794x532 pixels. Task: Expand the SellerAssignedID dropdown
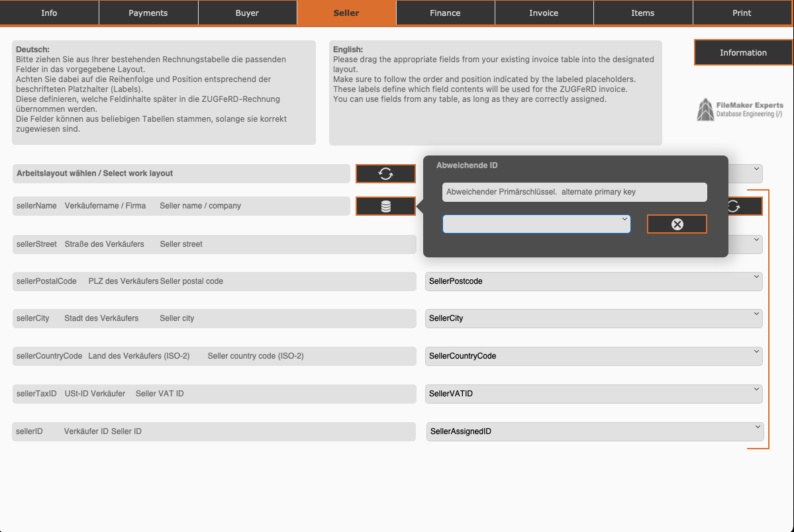[x=595, y=431]
